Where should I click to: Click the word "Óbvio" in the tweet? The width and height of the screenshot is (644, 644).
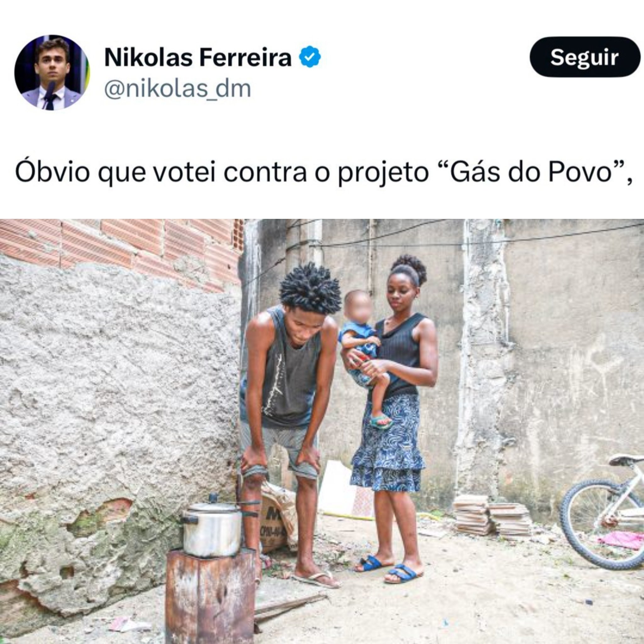coord(52,171)
